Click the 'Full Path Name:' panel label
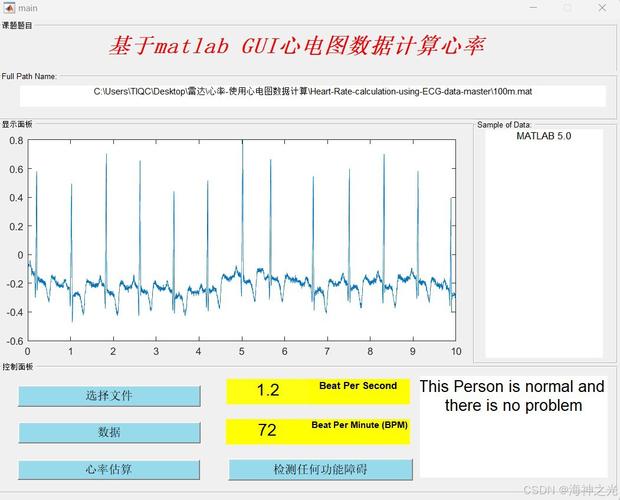Image resolution: width=620 pixels, height=500 pixels. [x=29, y=76]
